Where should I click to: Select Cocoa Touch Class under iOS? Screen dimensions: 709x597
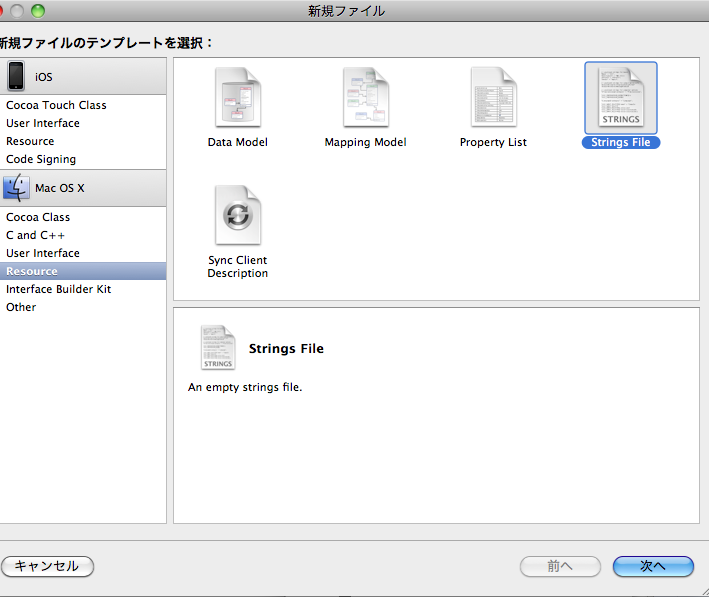[83, 105]
